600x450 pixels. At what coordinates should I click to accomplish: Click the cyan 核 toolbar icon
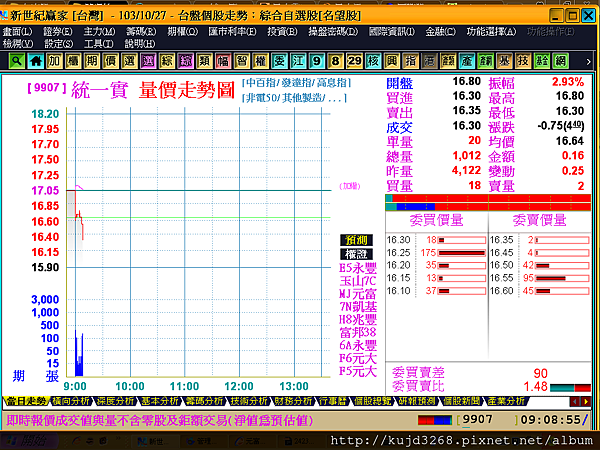click(373, 61)
